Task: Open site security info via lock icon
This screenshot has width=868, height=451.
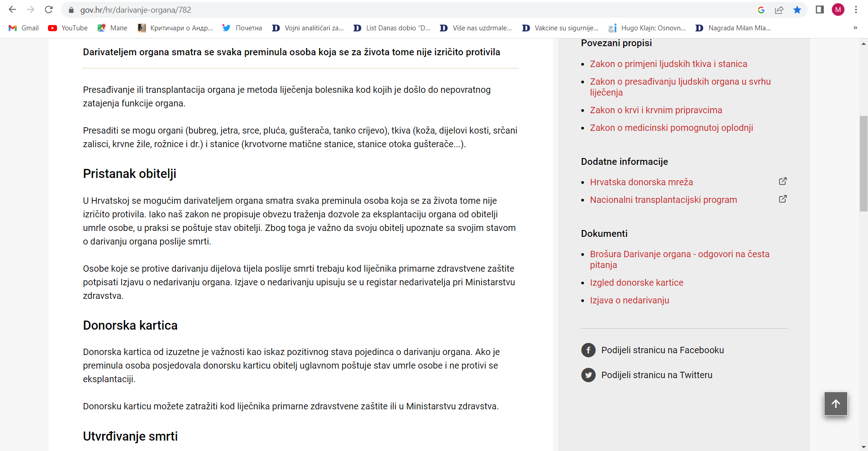Action: pyautogui.click(x=71, y=10)
